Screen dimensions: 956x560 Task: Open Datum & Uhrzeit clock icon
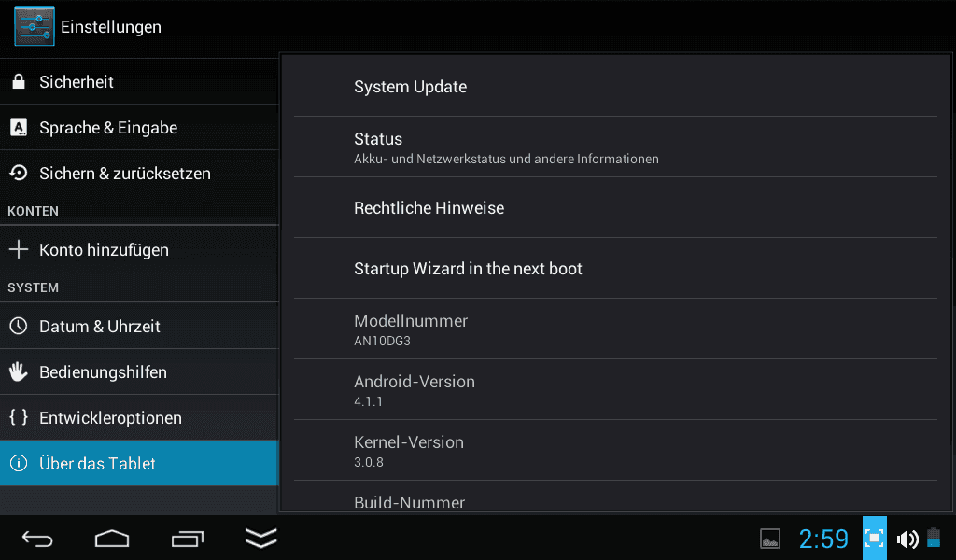click(x=19, y=326)
